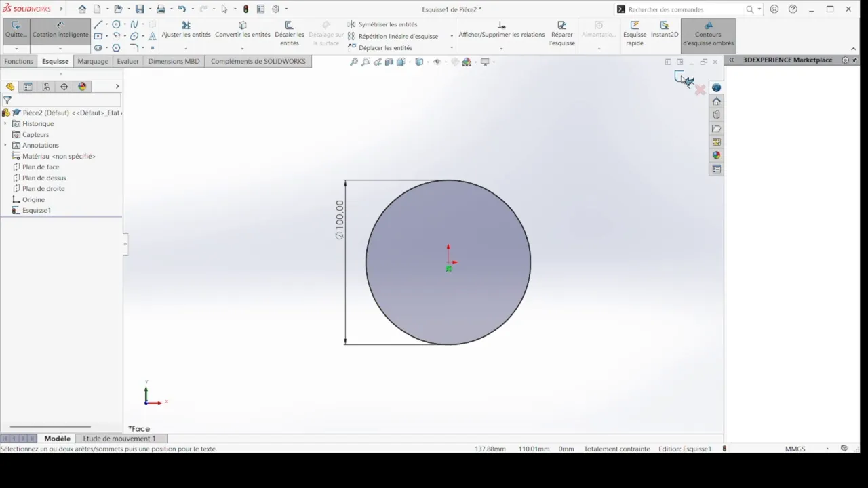Image resolution: width=868 pixels, height=488 pixels.
Task: Select the Straight Slot sketch tool
Action: [x=98, y=48]
